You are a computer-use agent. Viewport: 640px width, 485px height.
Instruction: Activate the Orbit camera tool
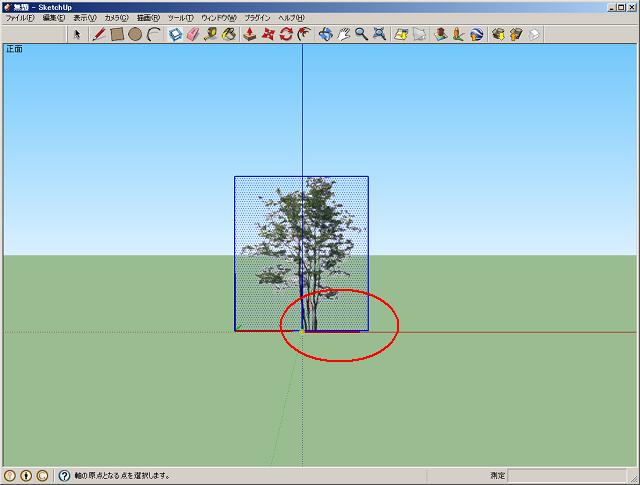pos(325,34)
